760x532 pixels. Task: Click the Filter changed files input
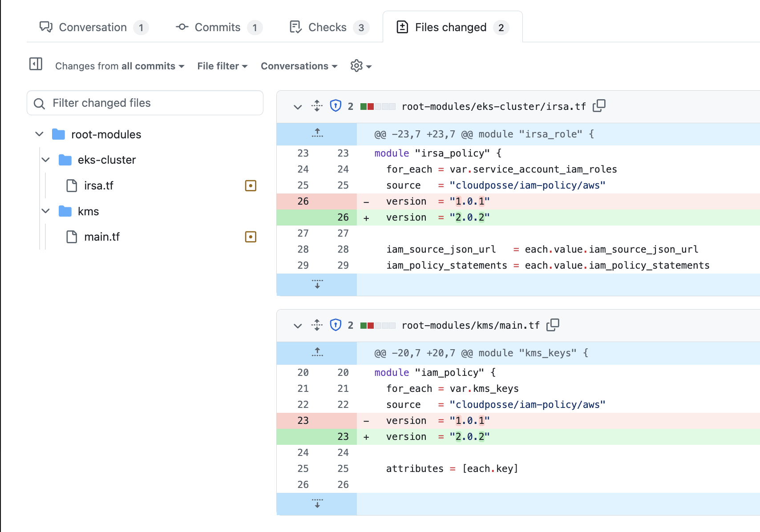[x=145, y=103]
